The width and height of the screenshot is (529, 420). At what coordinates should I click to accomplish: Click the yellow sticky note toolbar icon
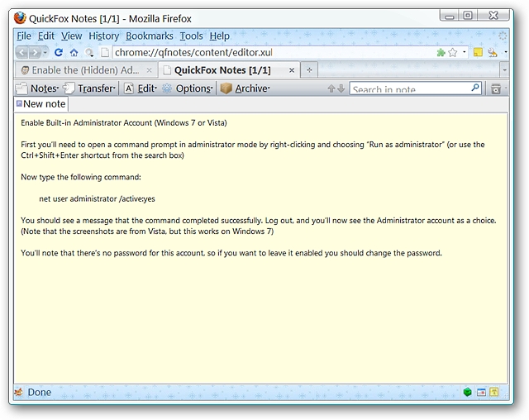pos(478,52)
